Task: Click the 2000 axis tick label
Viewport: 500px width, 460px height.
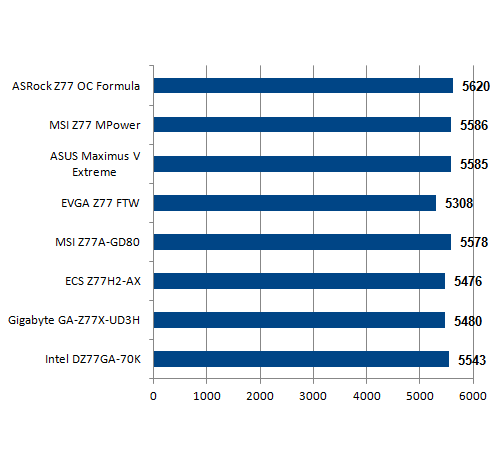Action: pos(260,396)
